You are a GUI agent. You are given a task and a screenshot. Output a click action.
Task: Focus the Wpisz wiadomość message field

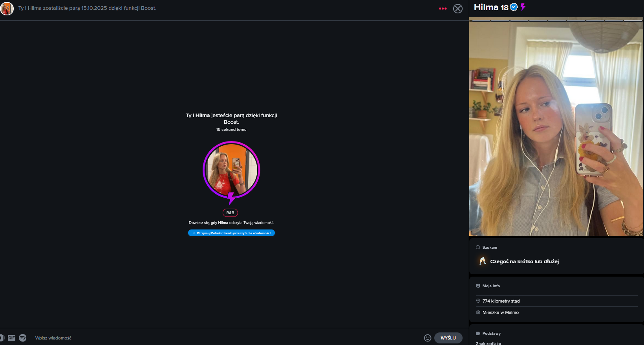pos(228,338)
